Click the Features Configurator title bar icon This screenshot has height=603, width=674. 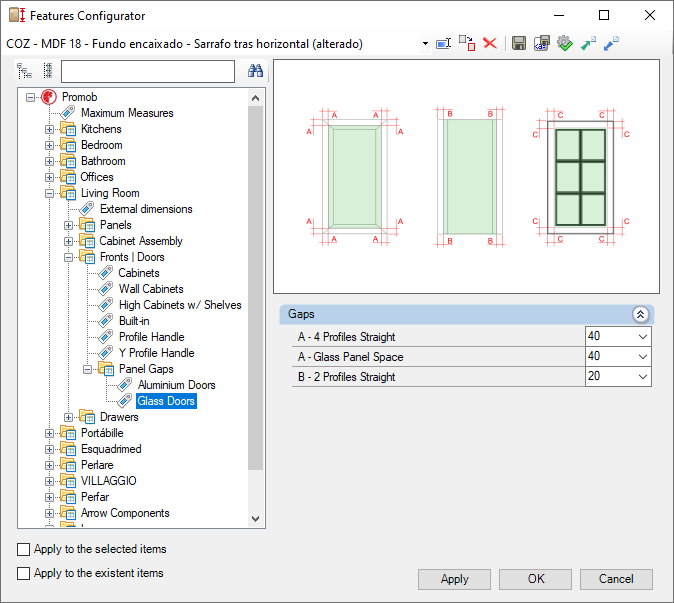pyautogui.click(x=17, y=15)
